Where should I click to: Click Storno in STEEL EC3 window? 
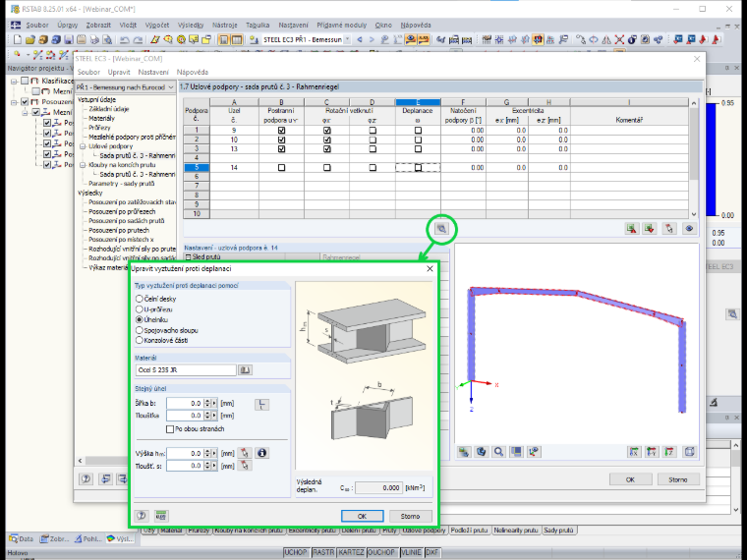678,479
